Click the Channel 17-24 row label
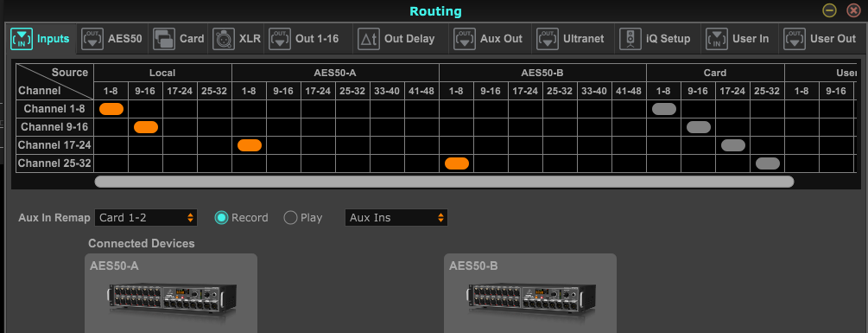Image resolution: width=868 pixels, height=333 pixels. tap(54, 145)
